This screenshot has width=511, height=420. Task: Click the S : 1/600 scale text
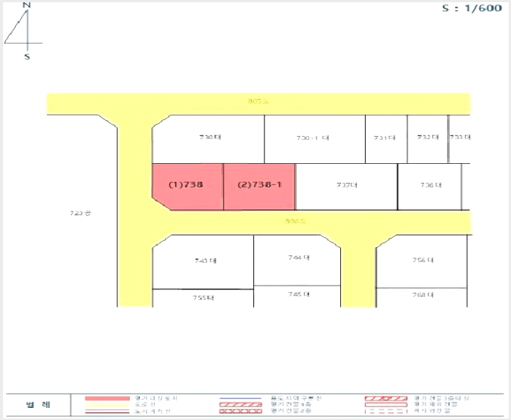tap(472, 8)
